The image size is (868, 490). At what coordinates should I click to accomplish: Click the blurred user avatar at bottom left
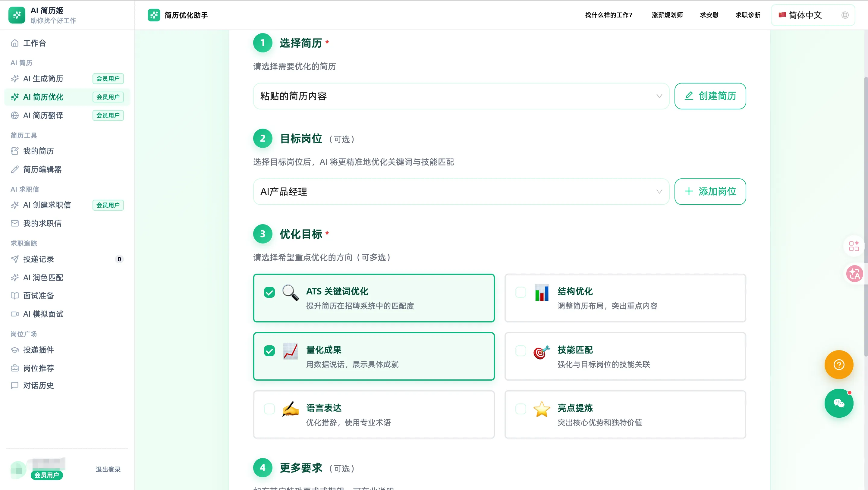tap(18, 469)
